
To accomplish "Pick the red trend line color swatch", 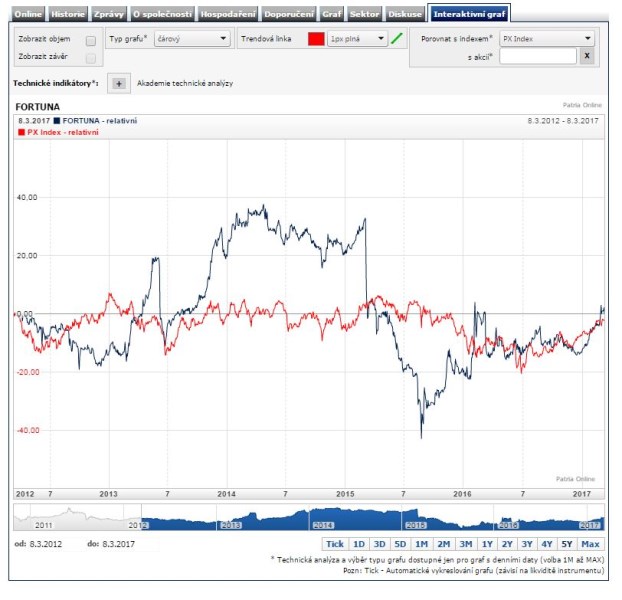I will click(315, 39).
